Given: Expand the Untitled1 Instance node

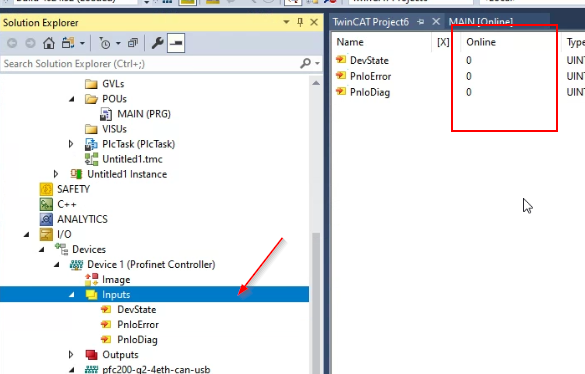Looking at the screenshot, I should 56,174.
